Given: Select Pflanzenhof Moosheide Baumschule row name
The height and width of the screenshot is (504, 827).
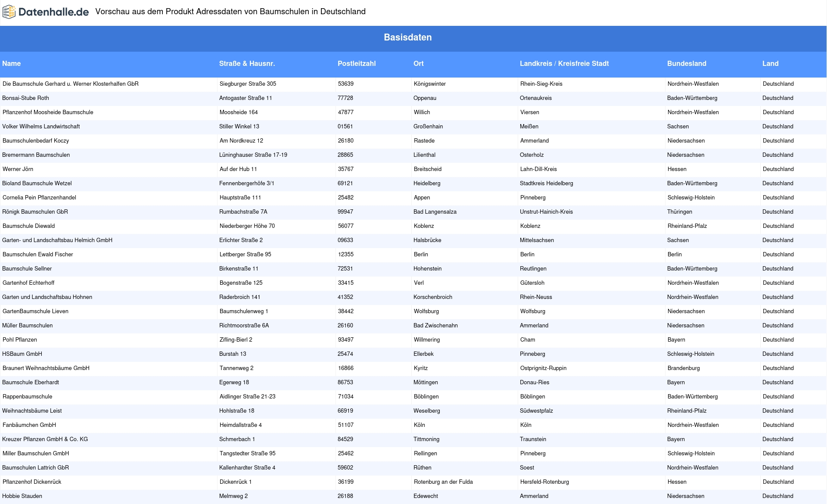Looking at the screenshot, I should [48, 112].
